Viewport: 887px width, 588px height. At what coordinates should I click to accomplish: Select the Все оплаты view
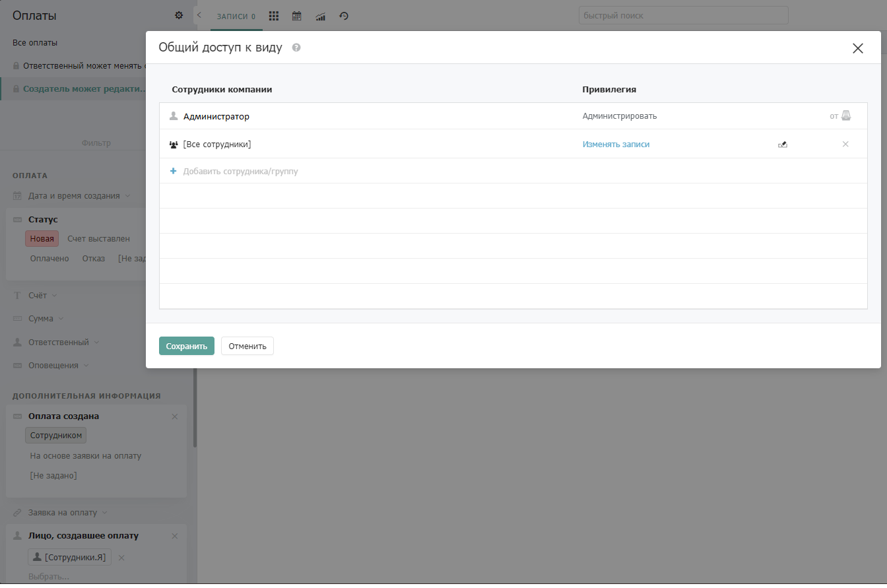click(35, 42)
